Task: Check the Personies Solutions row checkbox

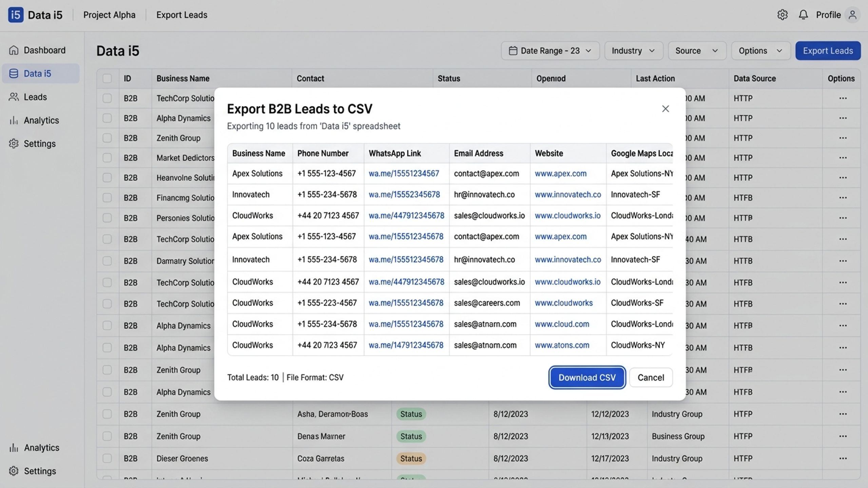Action: 107,218
